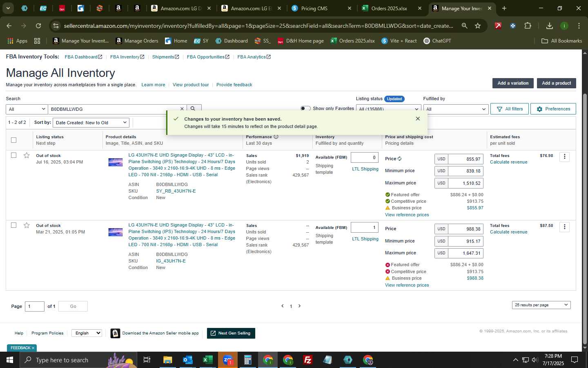Open Excel from the Windows taskbar

tap(207, 360)
